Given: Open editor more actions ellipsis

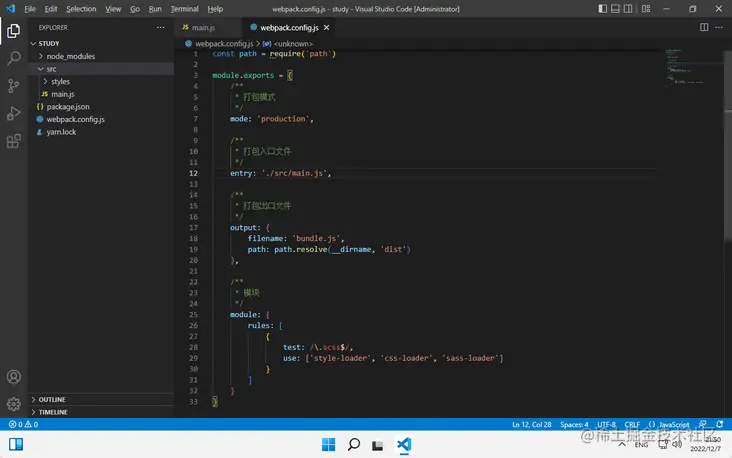Looking at the screenshot, I should pos(719,28).
